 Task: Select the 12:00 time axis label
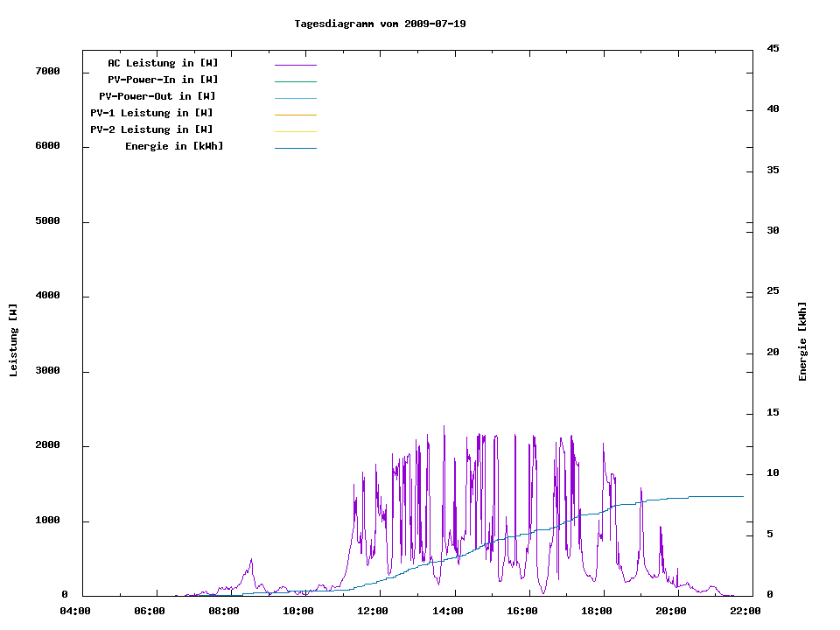(x=374, y=611)
